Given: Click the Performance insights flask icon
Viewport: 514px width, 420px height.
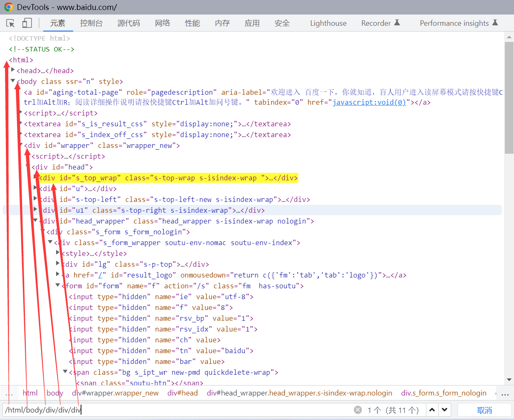Looking at the screenshot, I should pyautogui.click(x=495, y=22).
